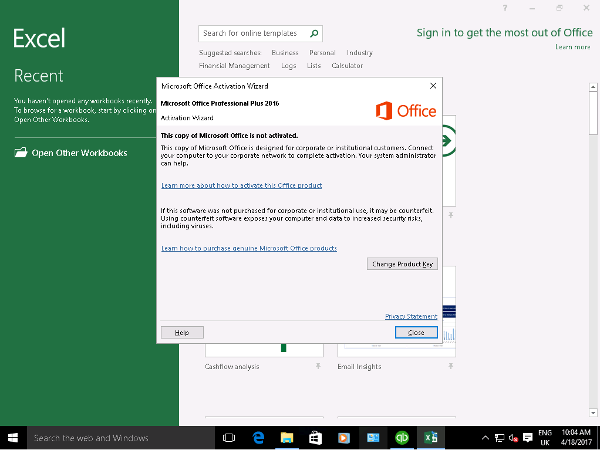The height and width of the screenshot is (450, 600).
Task: Open Learn more about how to activate link
Action: click(241, 186)
